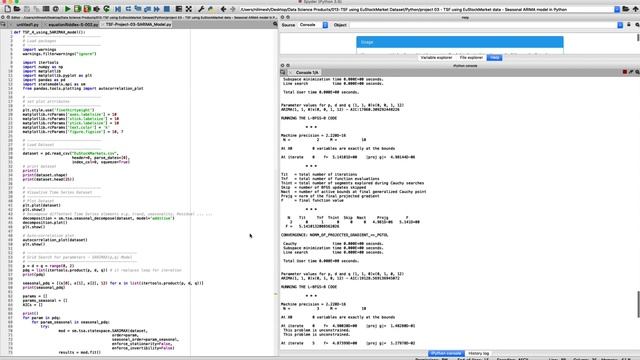Click the debug Step icon

tap(128, 9)
